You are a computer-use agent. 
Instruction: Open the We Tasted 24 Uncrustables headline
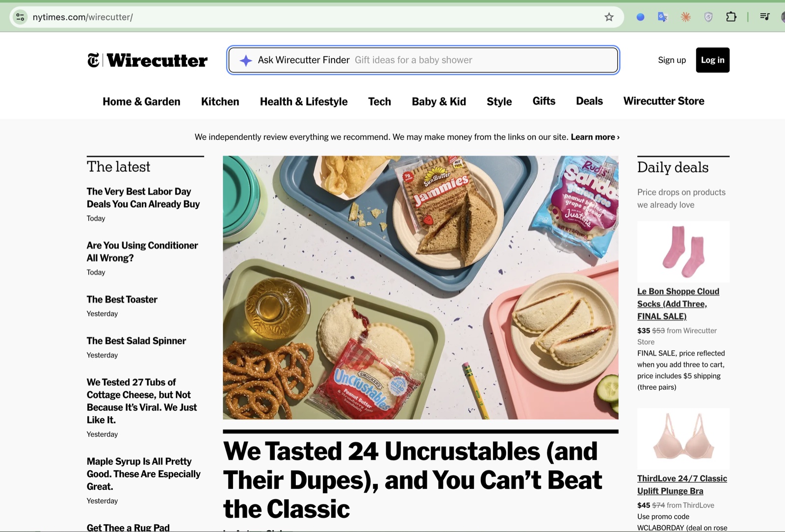(x=413, y=480)
